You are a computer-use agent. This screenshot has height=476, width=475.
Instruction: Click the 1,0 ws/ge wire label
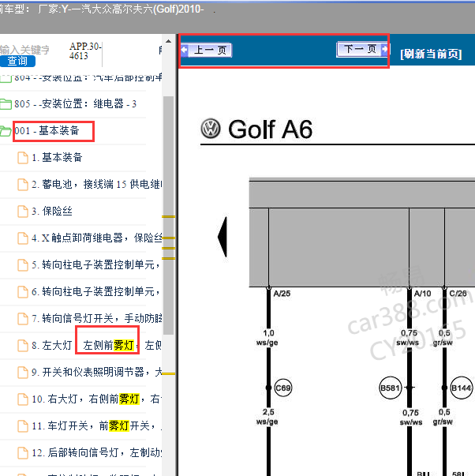(267, 338)
